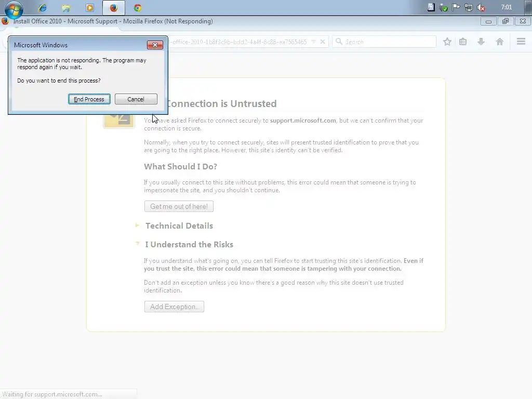The width and height of the screenshot is (532, 399).
Task: Click the Waiting for support.microsoft.com status
Action: point(52,394)
